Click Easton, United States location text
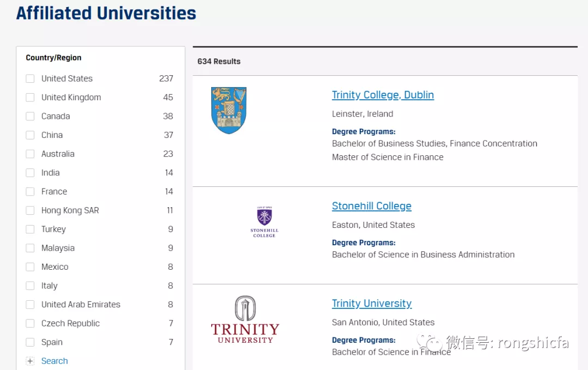This screenshot has width=588, height=370. point(373,225)
